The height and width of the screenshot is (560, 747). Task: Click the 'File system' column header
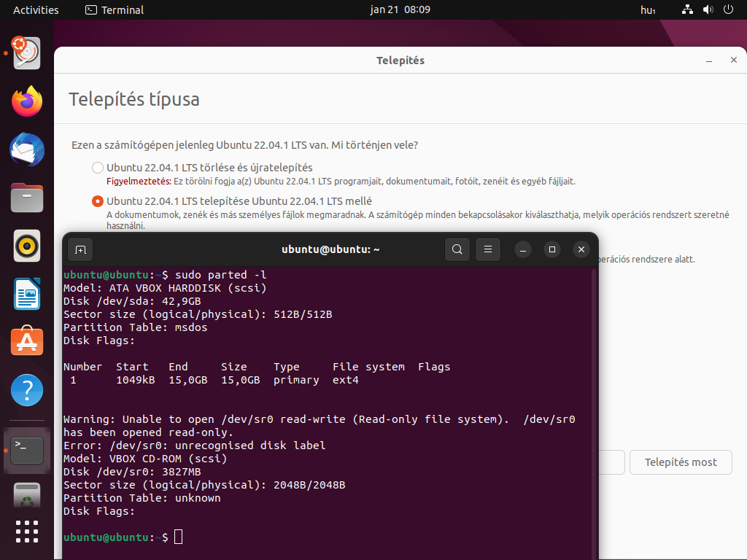(x=368, y=367)
